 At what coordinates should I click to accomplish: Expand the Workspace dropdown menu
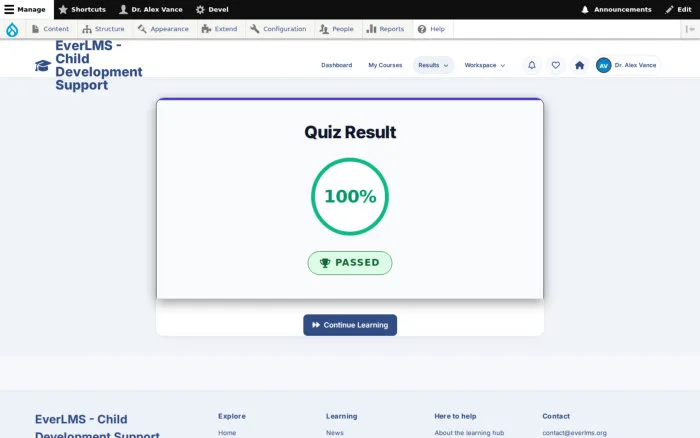point(485,65)
